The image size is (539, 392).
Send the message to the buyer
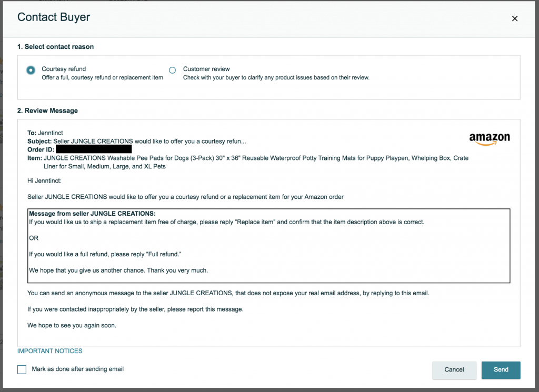[501, 370]
